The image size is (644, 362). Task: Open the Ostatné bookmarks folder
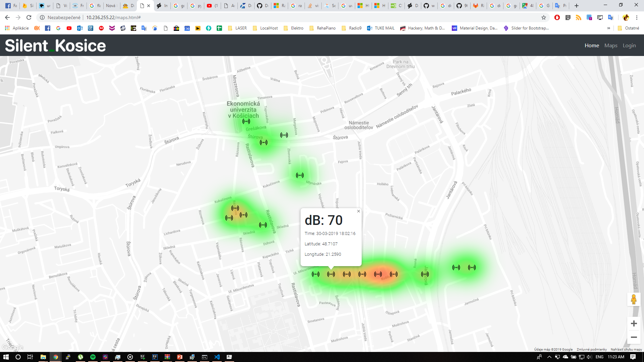(629, 28)
